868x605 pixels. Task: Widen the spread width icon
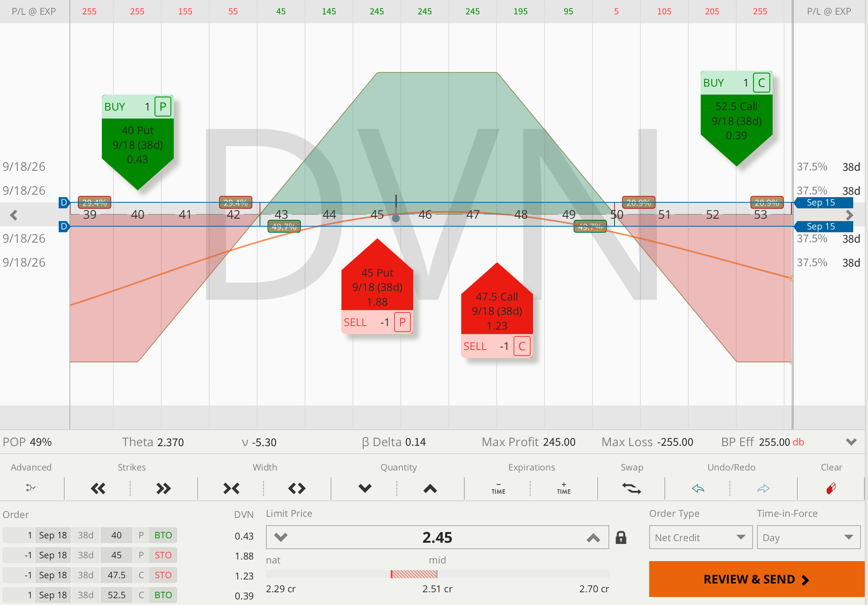pyautogui.click(x=297, y=488)
